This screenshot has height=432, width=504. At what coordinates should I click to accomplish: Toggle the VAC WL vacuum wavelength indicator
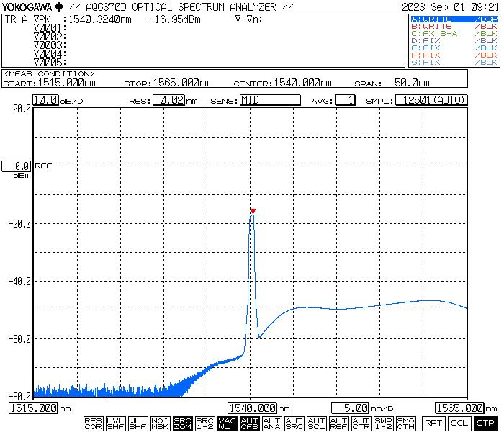coord(227,423)
